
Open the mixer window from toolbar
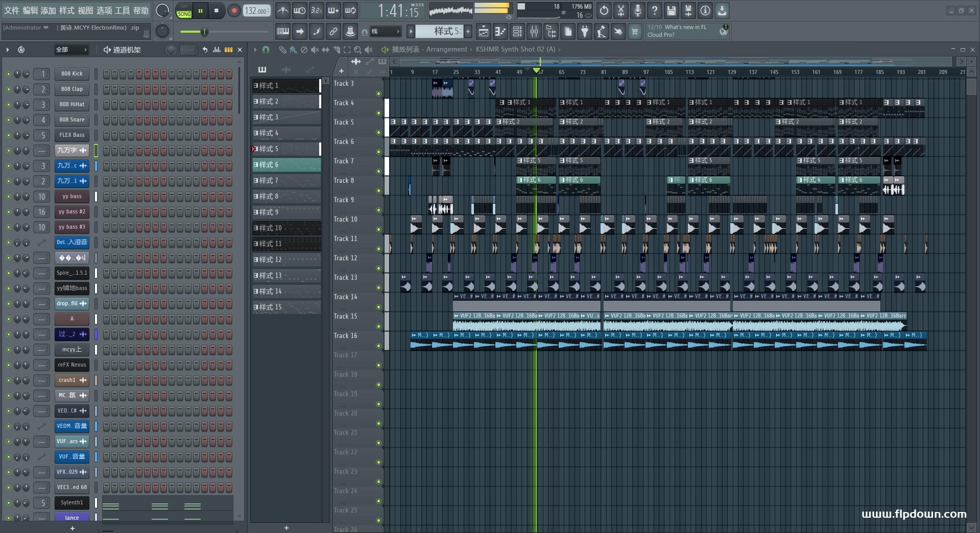click(534, 32)
